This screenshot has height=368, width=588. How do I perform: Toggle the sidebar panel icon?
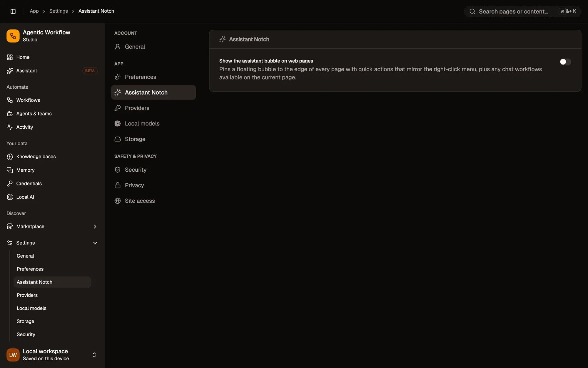pyautogui.click(x=13, y=11)
